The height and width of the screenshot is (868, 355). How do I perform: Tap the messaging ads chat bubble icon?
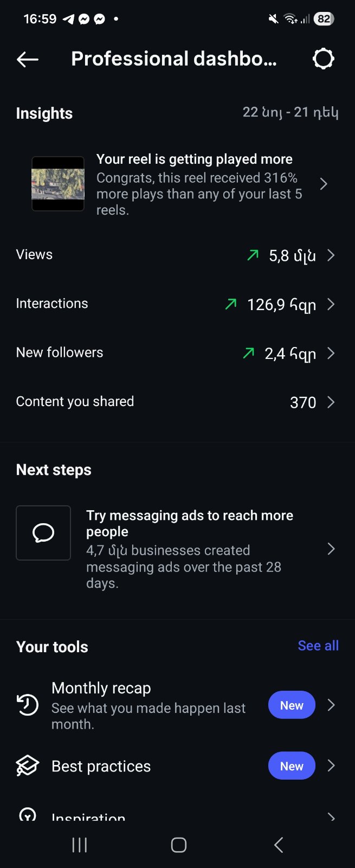tap(43, 533)
